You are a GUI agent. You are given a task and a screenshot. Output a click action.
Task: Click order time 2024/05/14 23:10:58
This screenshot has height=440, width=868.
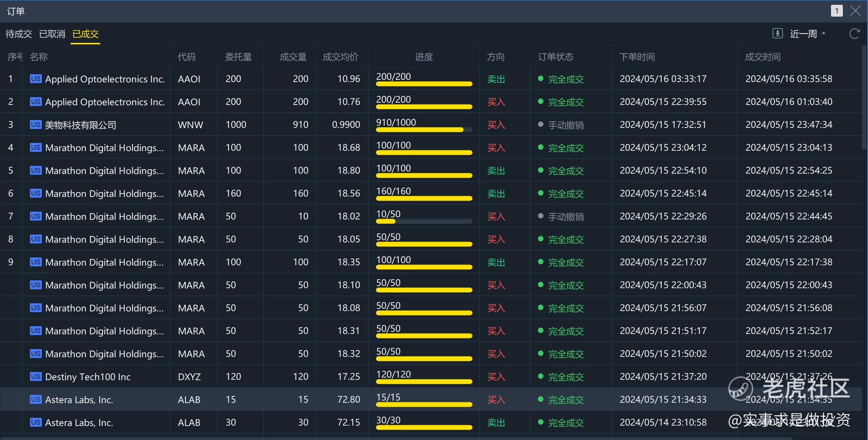(663, 422)
